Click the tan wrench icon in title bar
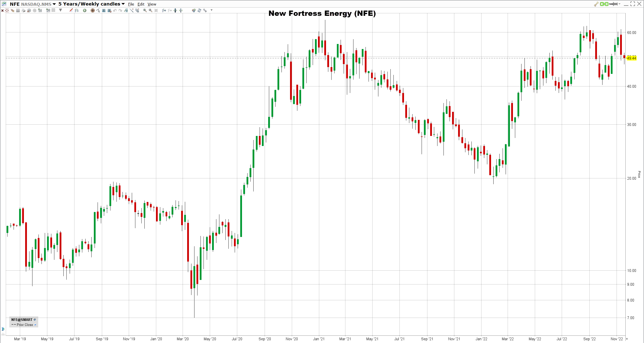The height and width of the screenshot is (343, 644). click(x=596, y=4)
